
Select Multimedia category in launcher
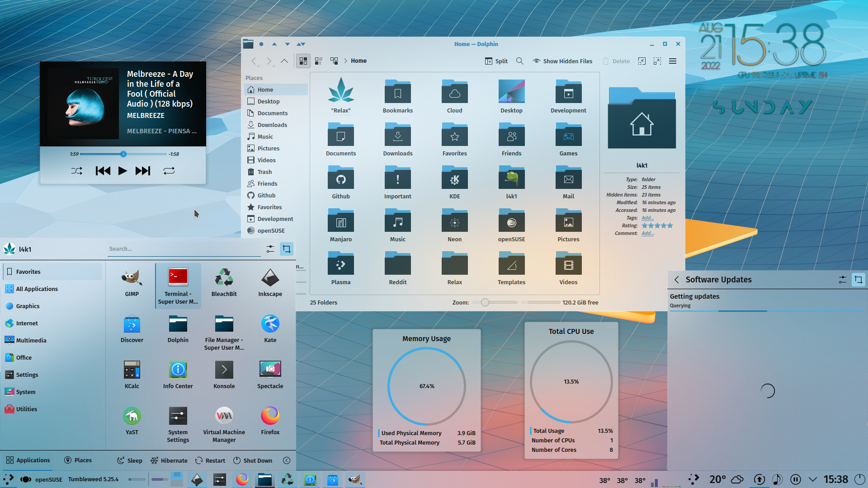(53, 340)
